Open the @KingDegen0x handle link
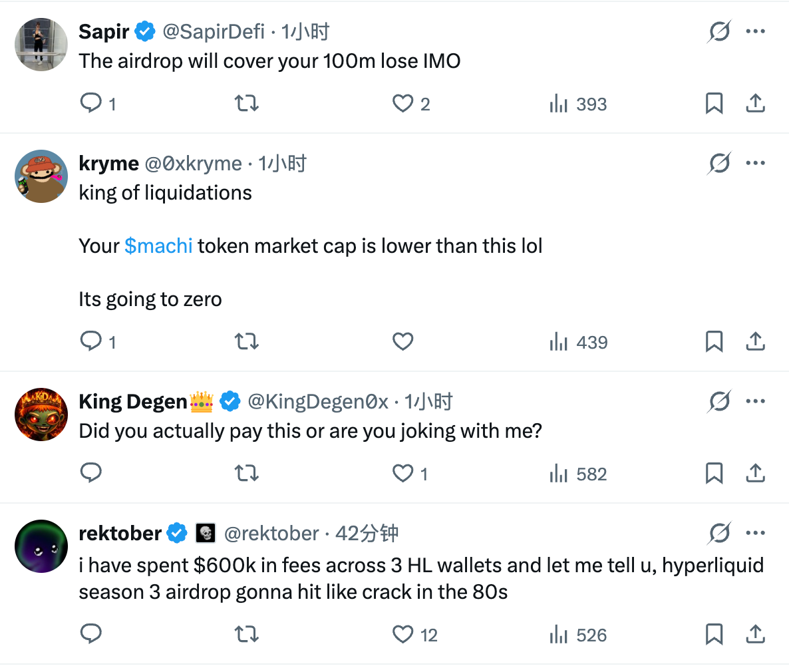 317,401
